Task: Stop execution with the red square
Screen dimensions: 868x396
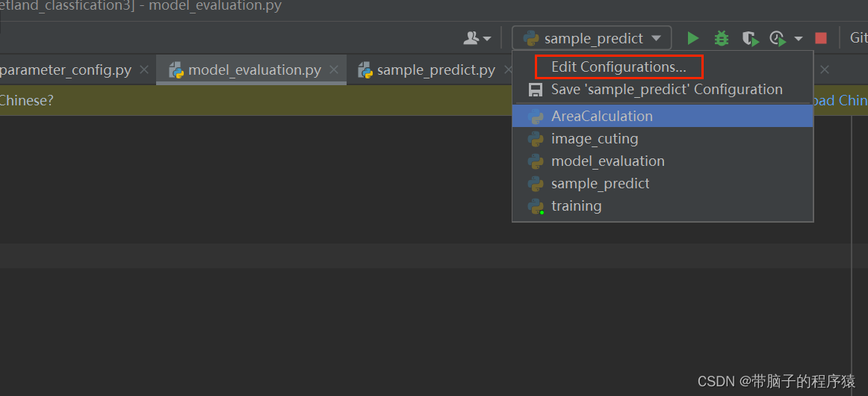Action: [x=821, y=38]
